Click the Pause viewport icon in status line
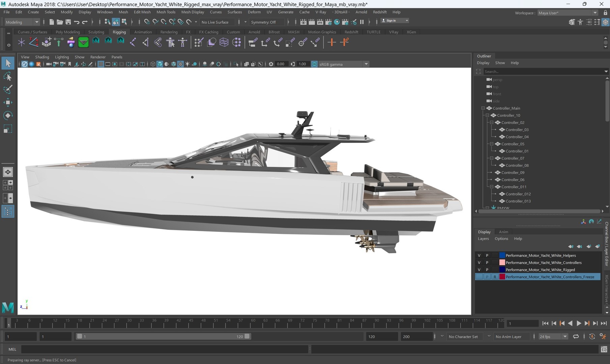This screenshot has width=610, height=364. 362,22
